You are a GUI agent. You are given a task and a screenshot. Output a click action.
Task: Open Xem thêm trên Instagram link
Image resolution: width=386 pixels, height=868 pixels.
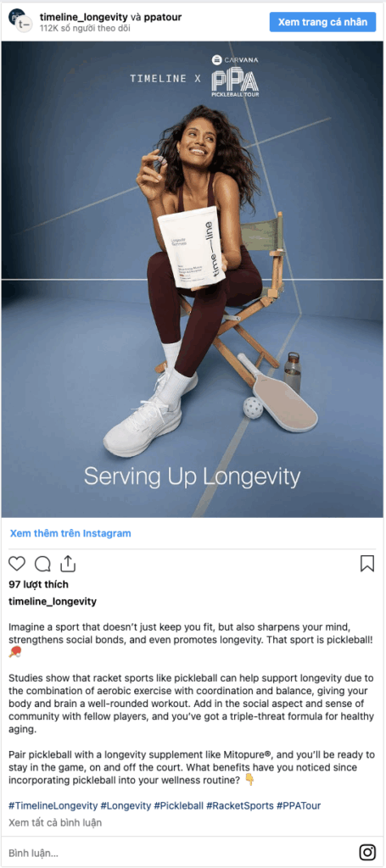70,534
